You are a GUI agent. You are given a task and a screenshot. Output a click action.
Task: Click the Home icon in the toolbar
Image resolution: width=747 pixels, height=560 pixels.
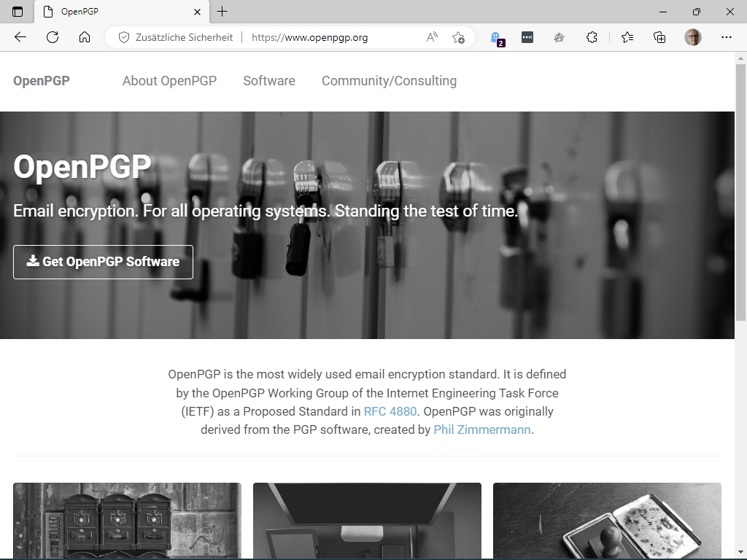[x=84, y=37]
